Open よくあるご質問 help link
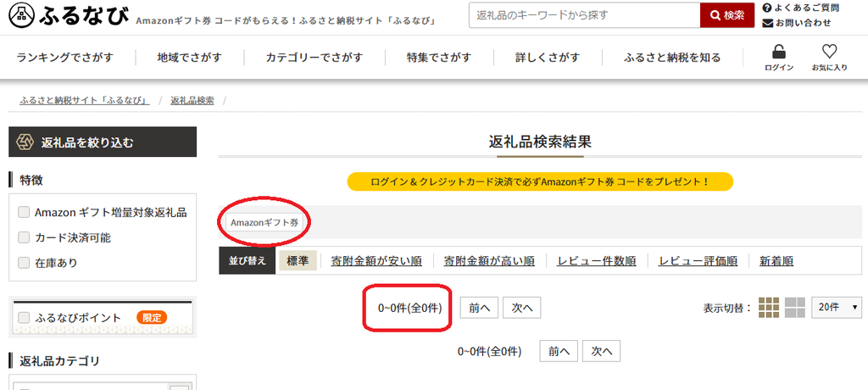This screenshot has width=868, height=390. 801,8
